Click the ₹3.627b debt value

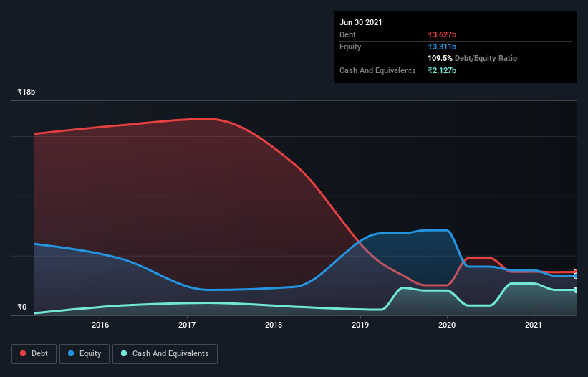442,34
